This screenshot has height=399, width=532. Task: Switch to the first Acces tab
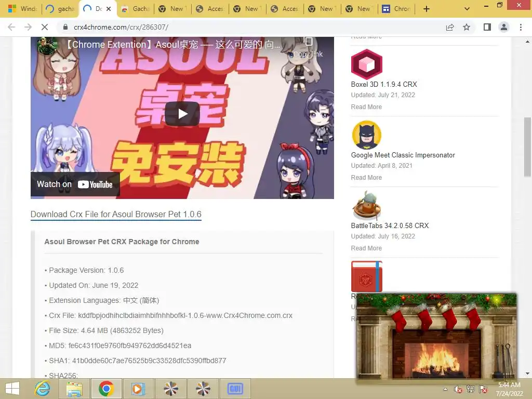point(210,9)
